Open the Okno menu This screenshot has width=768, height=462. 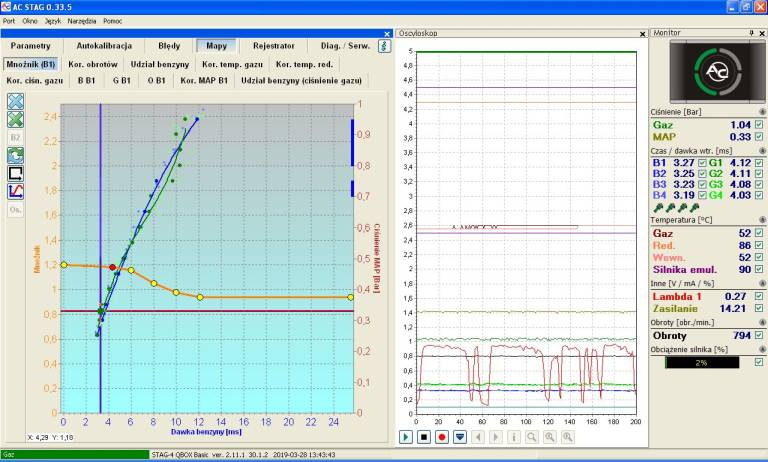30,21
